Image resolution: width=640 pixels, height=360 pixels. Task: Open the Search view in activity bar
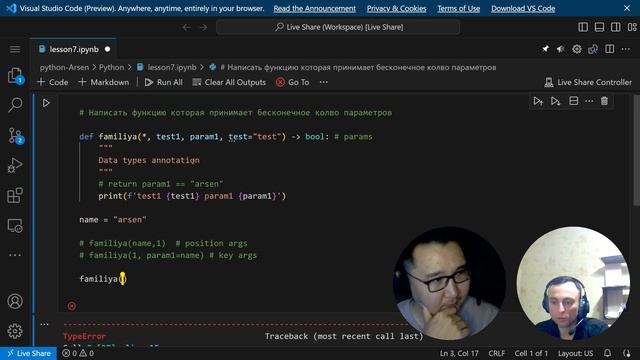[15, 104]
